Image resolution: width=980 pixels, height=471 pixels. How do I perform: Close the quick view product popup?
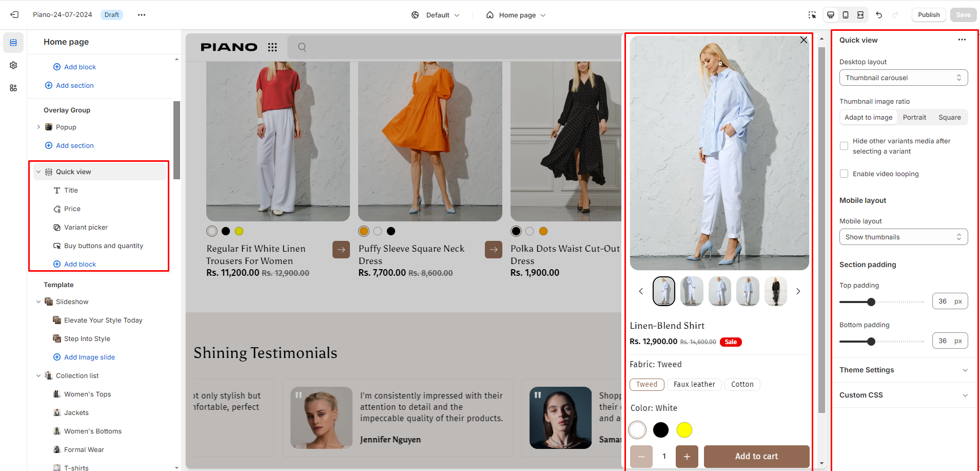(x=803, y=40)
